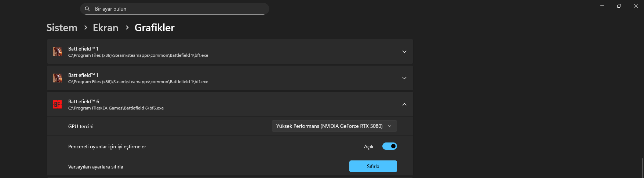Click the arrow between Ekran and Grafikler
The height and width of the screenshot is (178, 644).
click(x=127, y=27)
